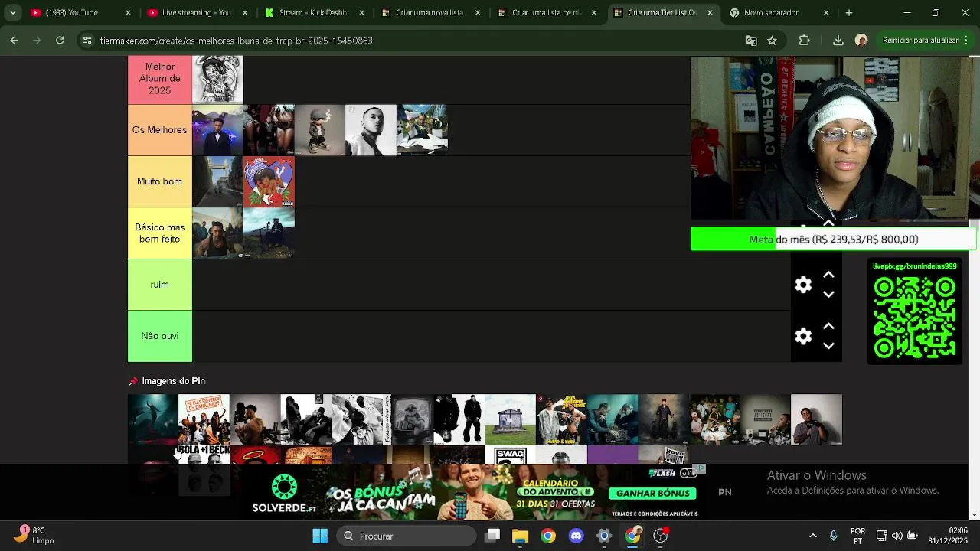The width and height of the screenshot is (980, 551).
Task: Select cartoon figure cover in Os Melhores row
Action: click(319, 130)
